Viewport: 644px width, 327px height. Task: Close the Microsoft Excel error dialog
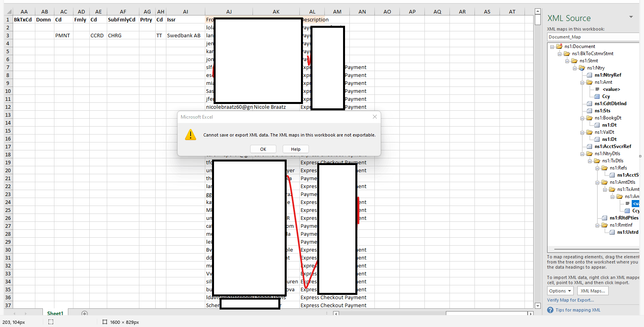[375, 117]
